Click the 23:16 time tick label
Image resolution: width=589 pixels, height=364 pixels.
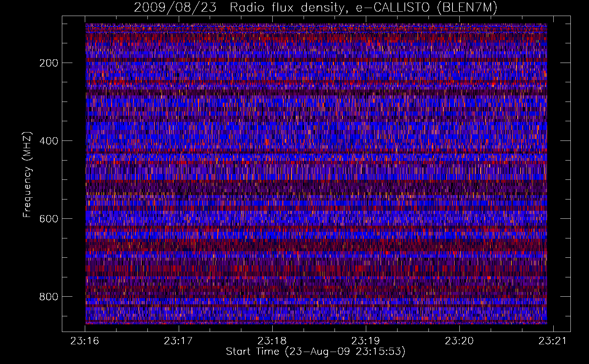tap(85, 341)
